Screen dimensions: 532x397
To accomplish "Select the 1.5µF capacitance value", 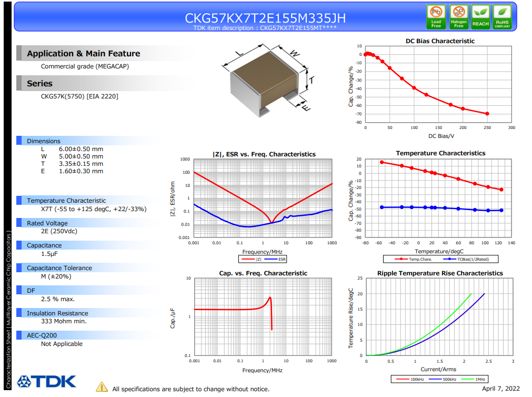I will point(49,254).
